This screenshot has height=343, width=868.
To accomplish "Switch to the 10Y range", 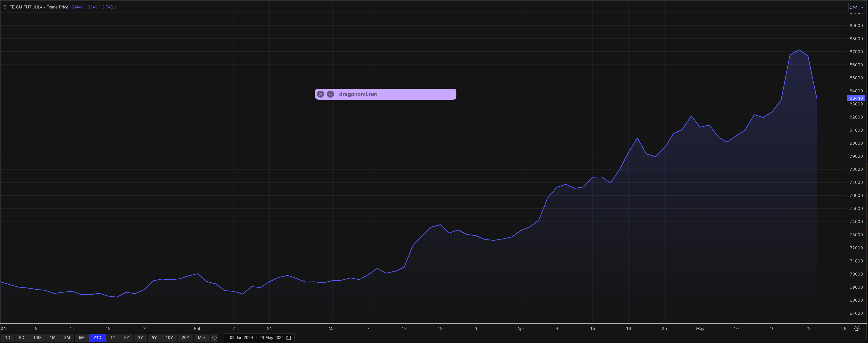I will point(169,338).
